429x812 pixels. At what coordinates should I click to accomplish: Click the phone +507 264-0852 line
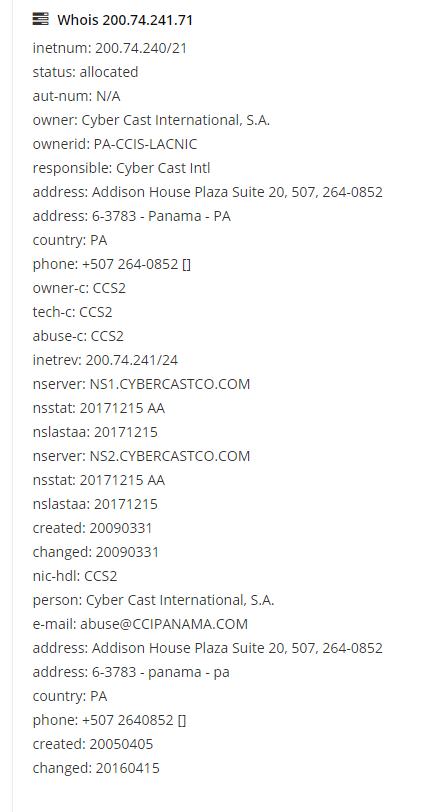(x=111, y=264)
